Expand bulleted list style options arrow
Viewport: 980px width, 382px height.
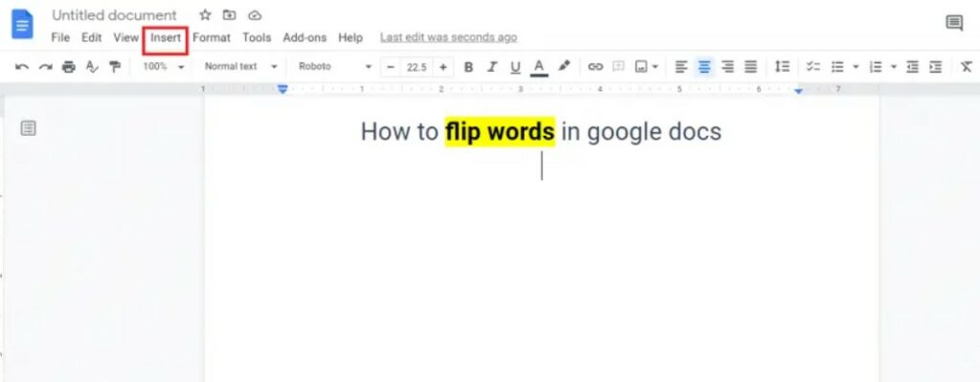[856, 67]
